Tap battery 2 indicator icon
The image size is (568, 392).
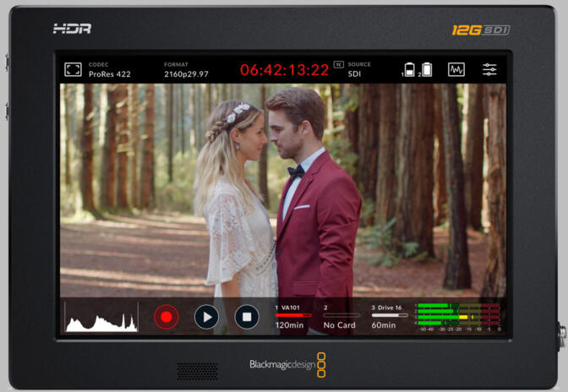point(427,69)
